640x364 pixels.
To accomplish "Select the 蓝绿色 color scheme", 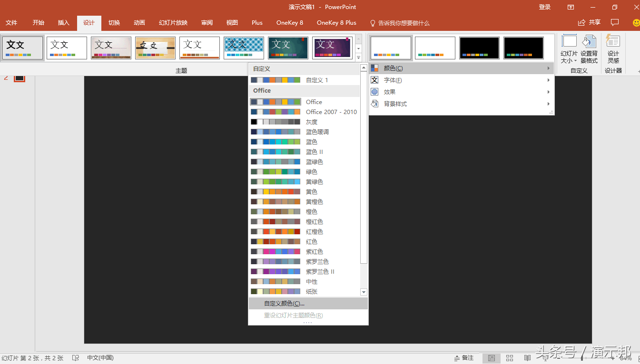I will coord(304,162).
